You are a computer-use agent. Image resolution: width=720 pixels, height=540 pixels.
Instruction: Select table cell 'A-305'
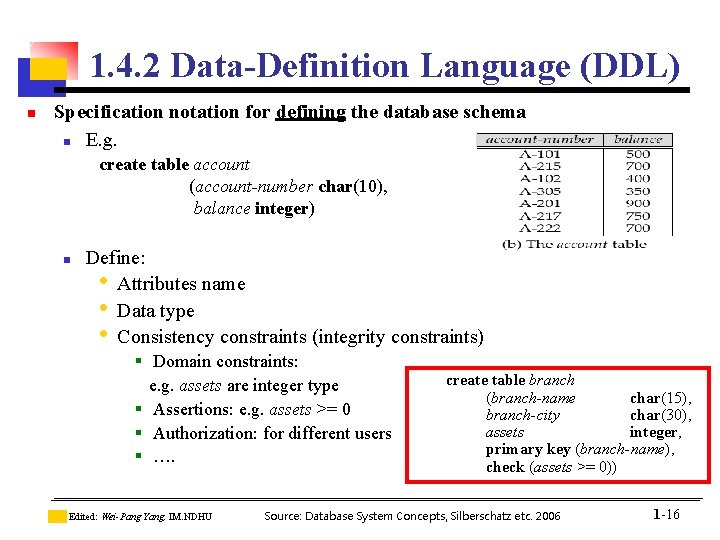coord(540,191)
